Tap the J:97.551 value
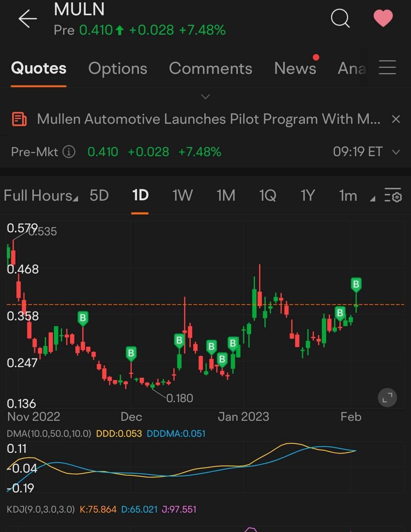This screenshot has height=532, width=411. [179, 510]
